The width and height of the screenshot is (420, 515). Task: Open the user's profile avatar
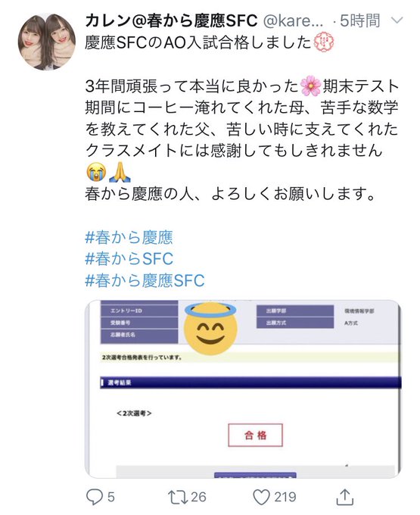click(46, 42)
